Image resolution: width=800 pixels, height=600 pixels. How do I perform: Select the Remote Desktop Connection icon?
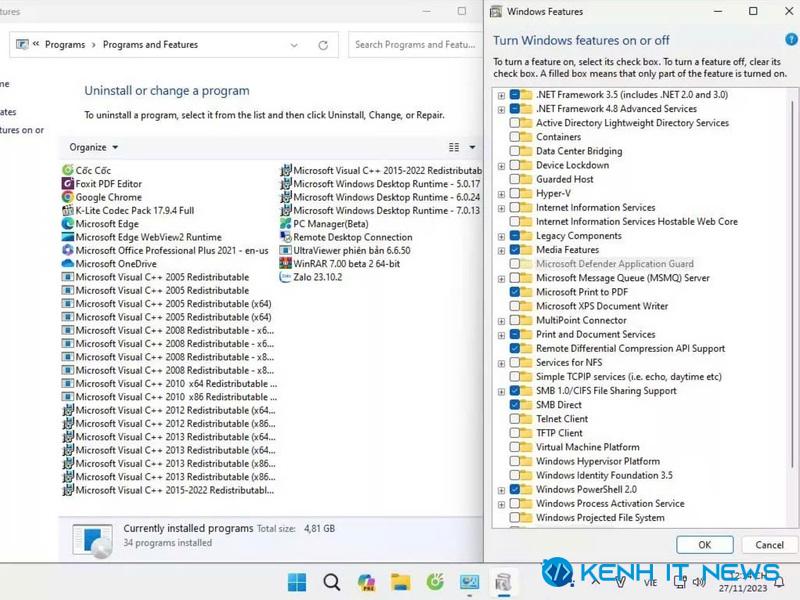[x=286, y=237]
